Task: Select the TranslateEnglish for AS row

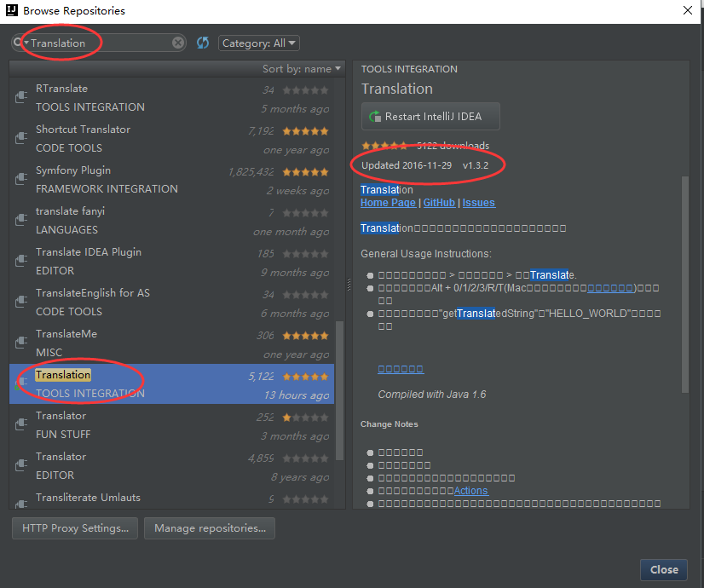Action: pos(172,302)
